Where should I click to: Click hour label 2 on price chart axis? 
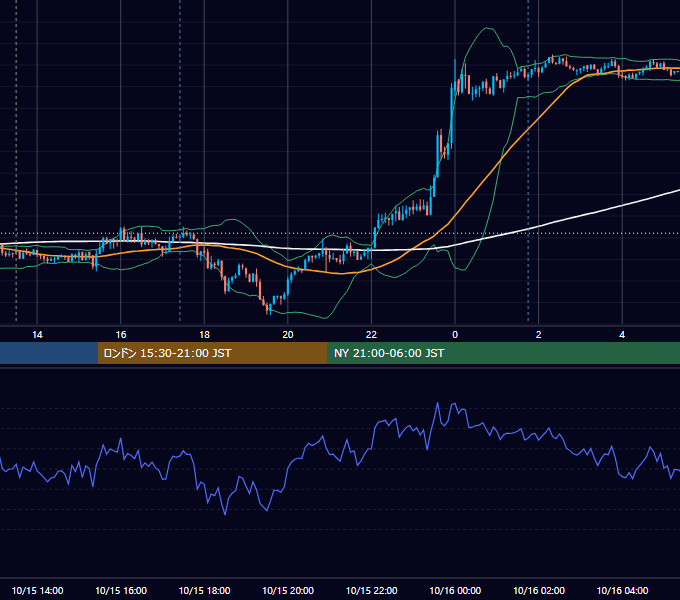[x=539, y=335]
